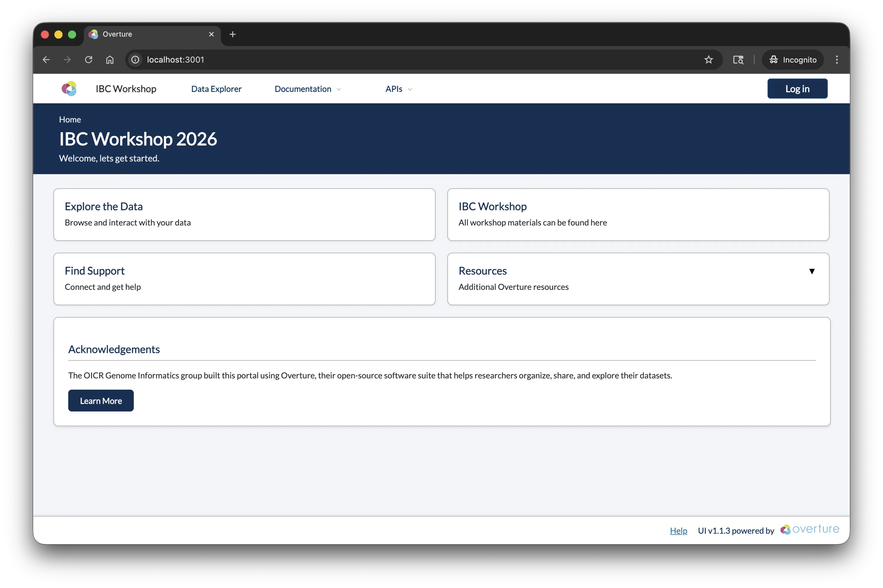
Task: Bookmark this page with the star icon
Action: point(708,60)
